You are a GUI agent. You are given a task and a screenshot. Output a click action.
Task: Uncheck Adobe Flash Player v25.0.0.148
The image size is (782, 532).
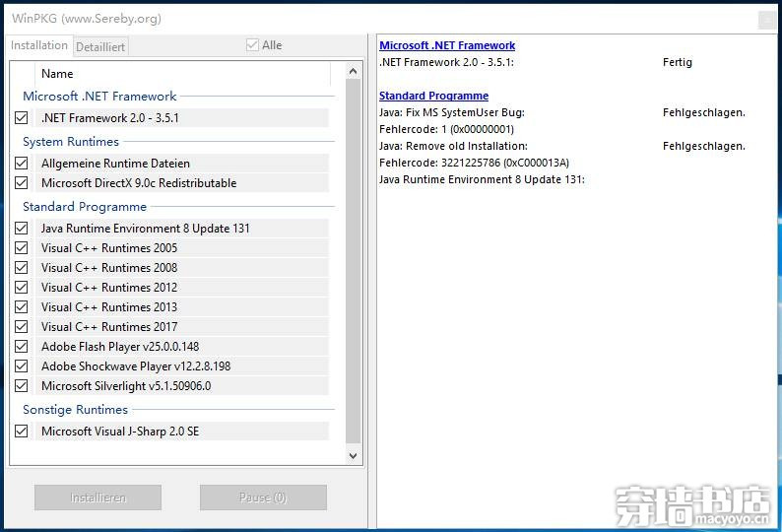[x=22, y=347]
